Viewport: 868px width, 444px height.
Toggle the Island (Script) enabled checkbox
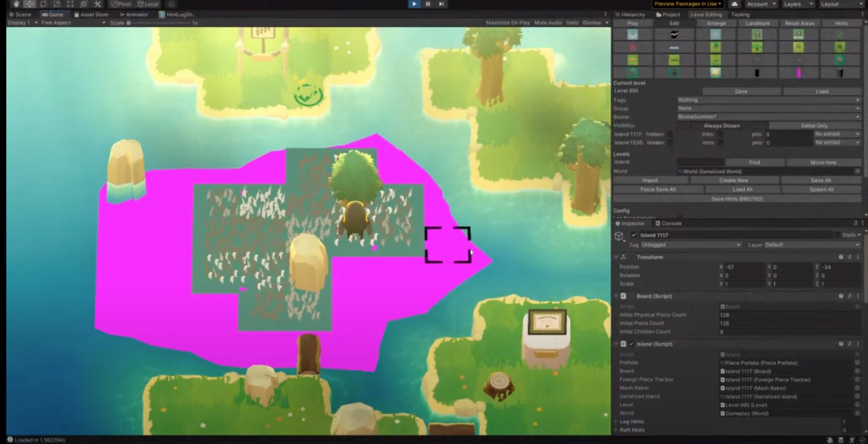[x=632, y=344]
